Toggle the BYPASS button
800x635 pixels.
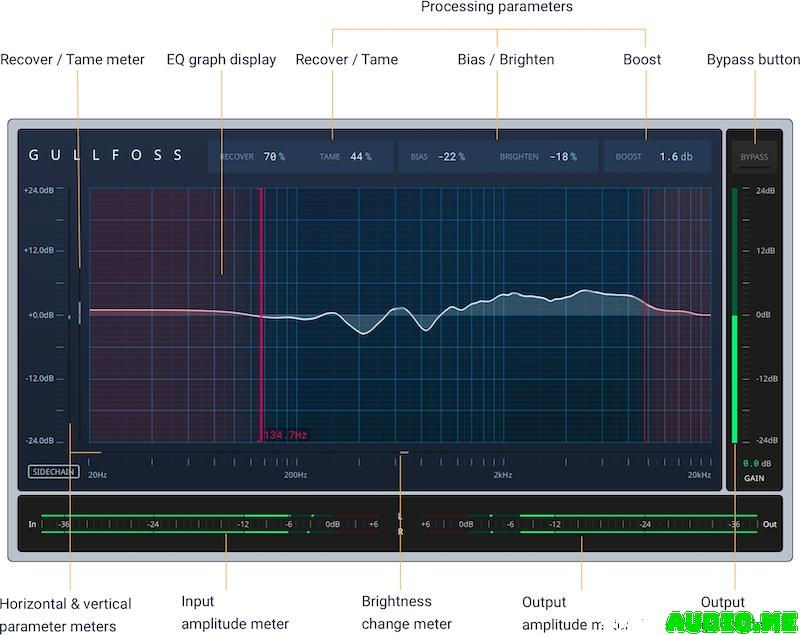753,156
